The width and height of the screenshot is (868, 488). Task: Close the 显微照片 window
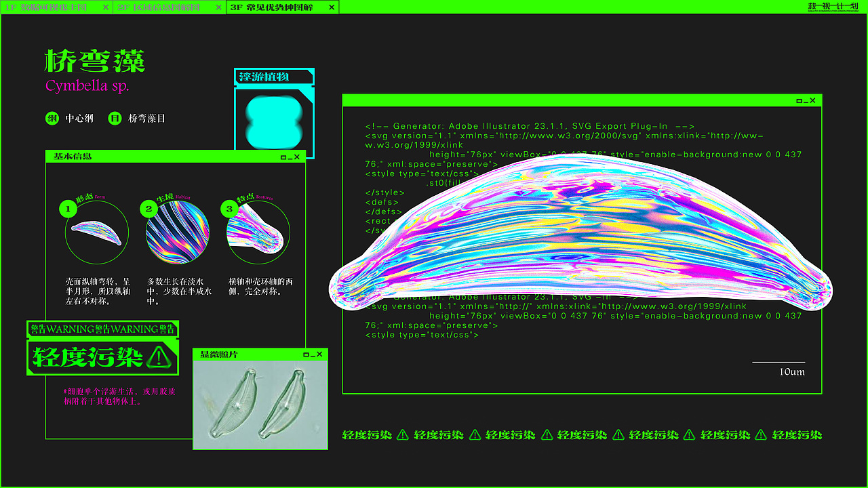[x=319, y=354]
